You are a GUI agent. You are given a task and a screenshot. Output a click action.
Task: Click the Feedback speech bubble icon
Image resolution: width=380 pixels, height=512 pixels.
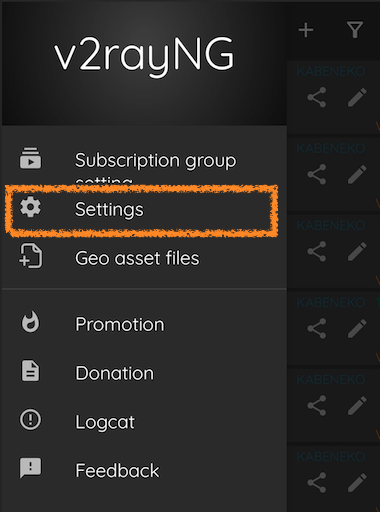click(x=30, y=468)
